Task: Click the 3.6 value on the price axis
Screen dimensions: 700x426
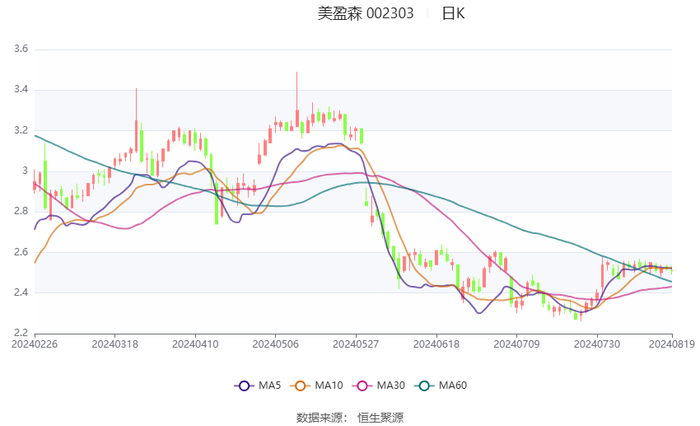Action: (x=19, y=49)
